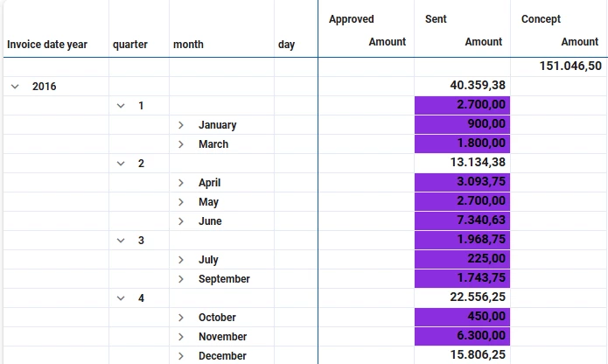Collapse quarter 3 row
The image size is (608, 364).
click(121, 241)
